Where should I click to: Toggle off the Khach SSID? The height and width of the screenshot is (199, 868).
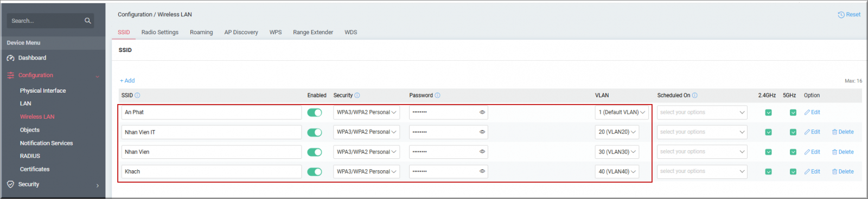point(315,171)
